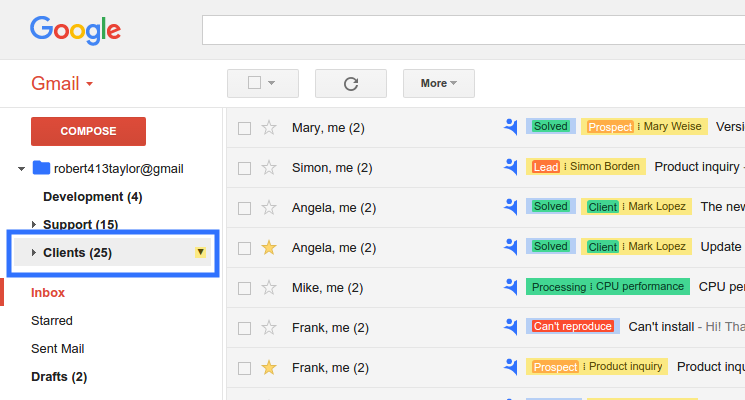Click shared-contact icon beside Prospect Product inquiry

(x=510, y=367)
